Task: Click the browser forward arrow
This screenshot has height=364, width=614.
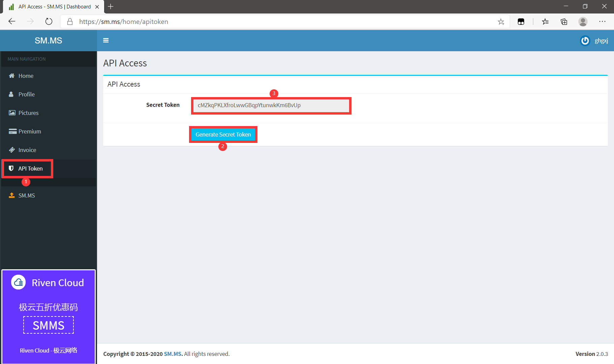Action: click(30, 22)
